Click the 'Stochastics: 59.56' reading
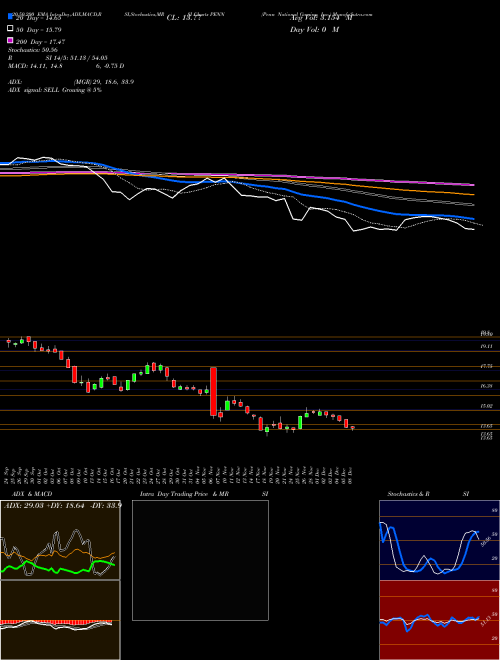500x660 pixels. point(33,50)
